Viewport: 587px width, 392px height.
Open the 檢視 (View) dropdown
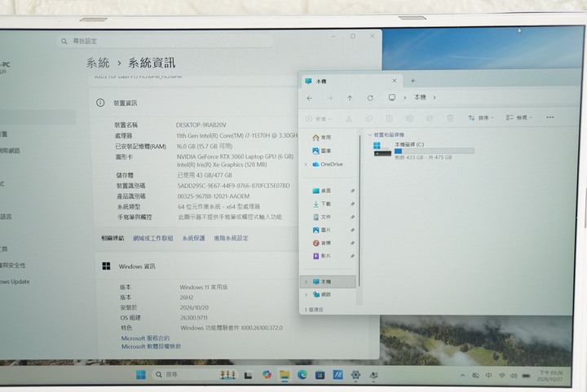(519, 117)
